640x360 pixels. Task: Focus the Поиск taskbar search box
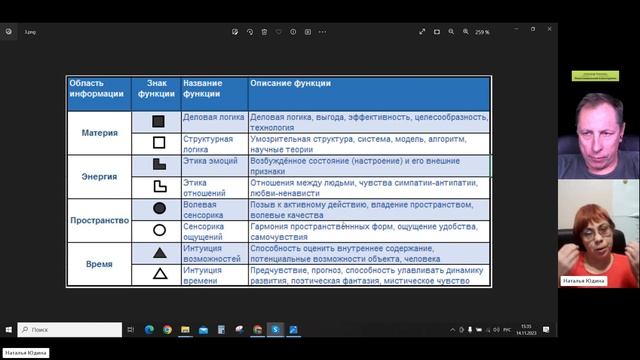click(70, 329)
